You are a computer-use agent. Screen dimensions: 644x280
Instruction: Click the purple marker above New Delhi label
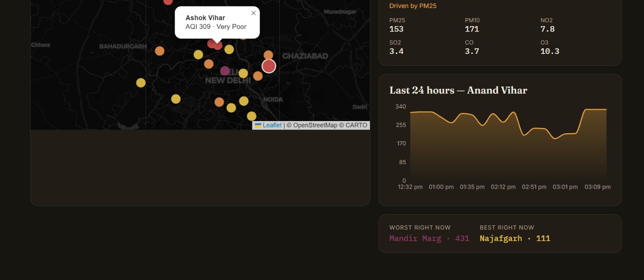click(225, 71)
